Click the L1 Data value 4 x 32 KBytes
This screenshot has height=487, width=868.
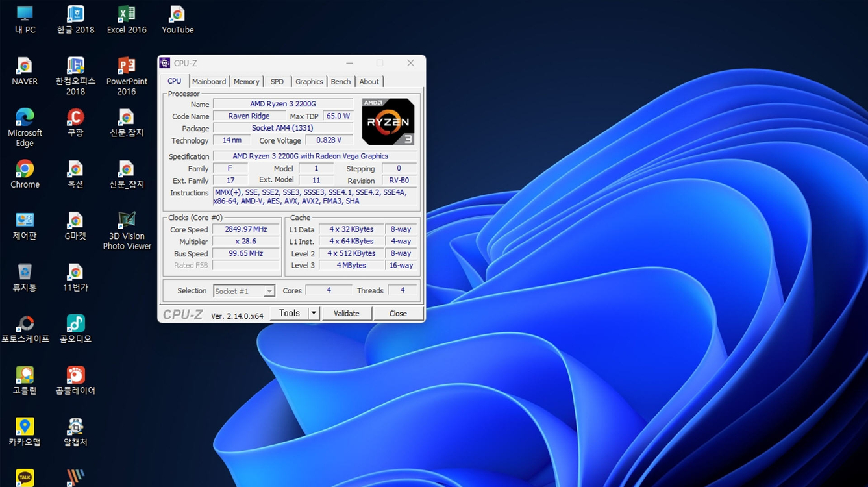coord(351,229)
